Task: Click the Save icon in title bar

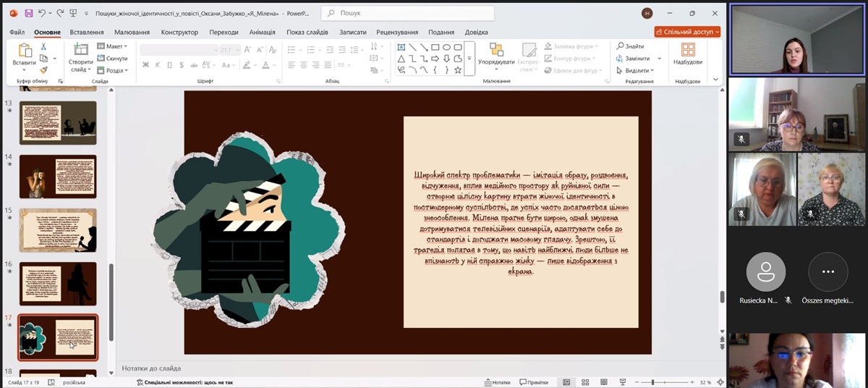Action: click(28, 13)
